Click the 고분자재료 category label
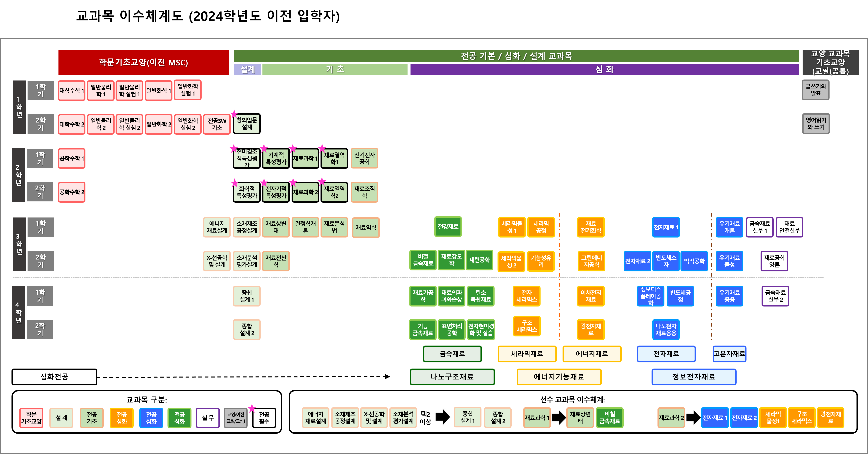Screen dimensions: 868x454 pos(729,354)
